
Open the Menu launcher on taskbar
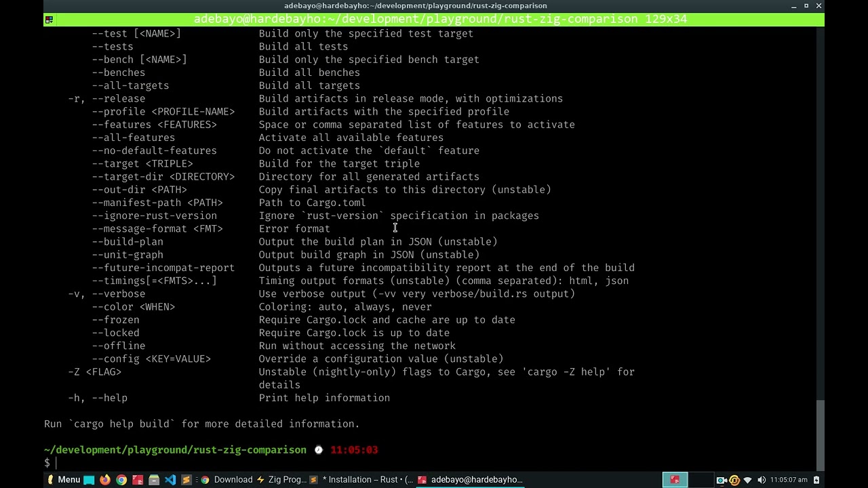coord(63,480)
